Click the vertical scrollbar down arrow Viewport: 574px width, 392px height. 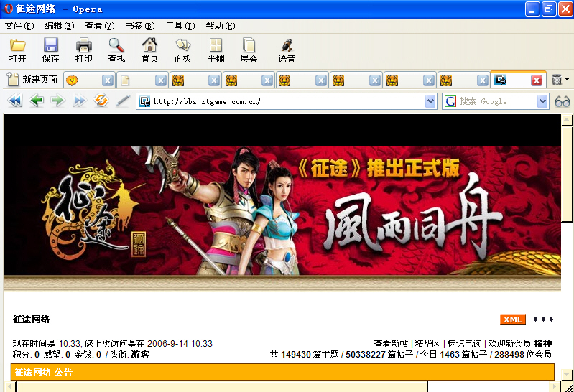(567, 375)
